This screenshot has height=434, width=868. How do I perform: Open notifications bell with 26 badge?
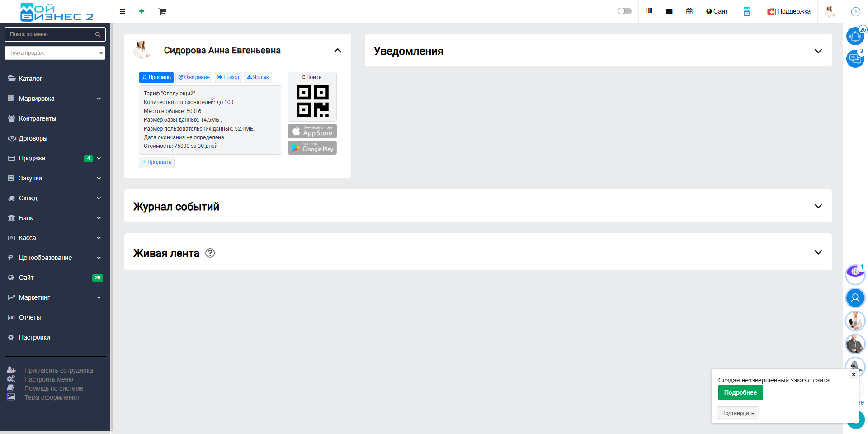tap(854, 36)
